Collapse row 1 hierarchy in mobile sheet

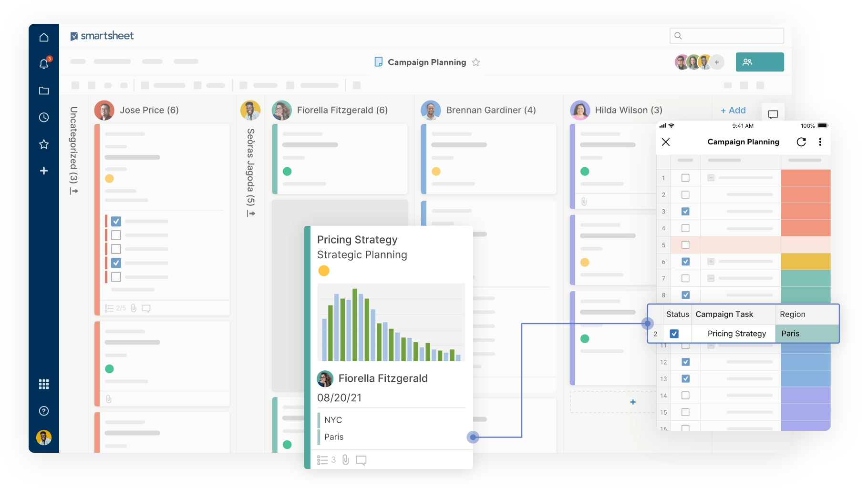(x=711, y=178)
